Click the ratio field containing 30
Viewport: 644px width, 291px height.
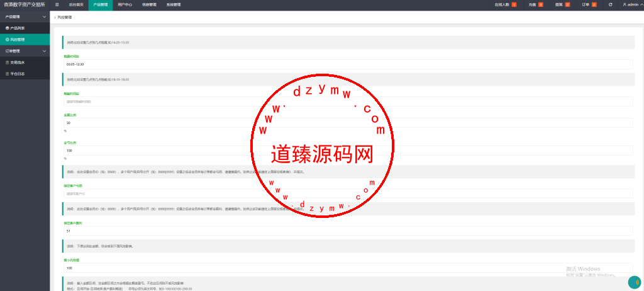348,123
